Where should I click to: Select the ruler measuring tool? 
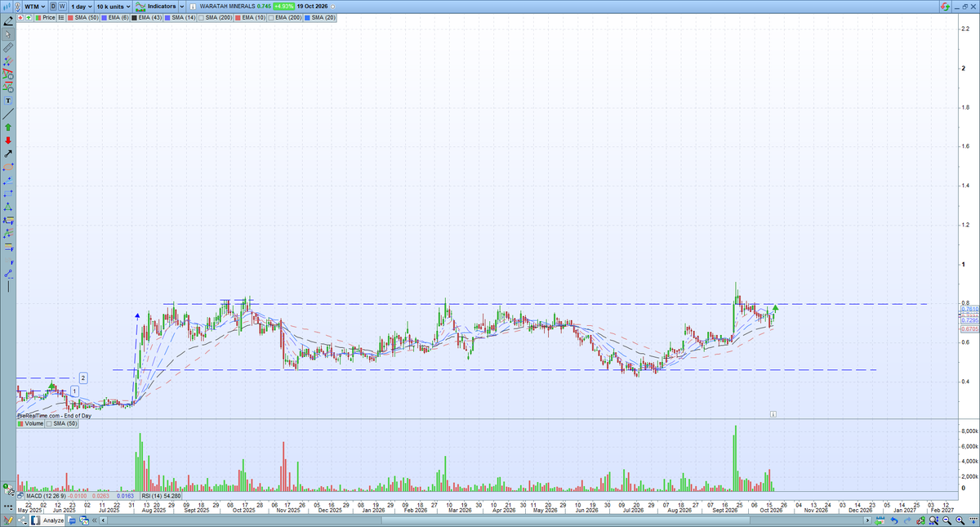click(x=8, y=49)
